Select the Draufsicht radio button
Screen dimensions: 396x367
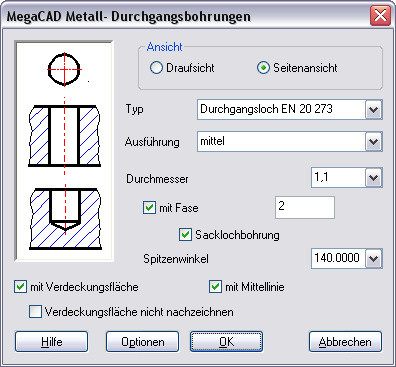[156, 68]
